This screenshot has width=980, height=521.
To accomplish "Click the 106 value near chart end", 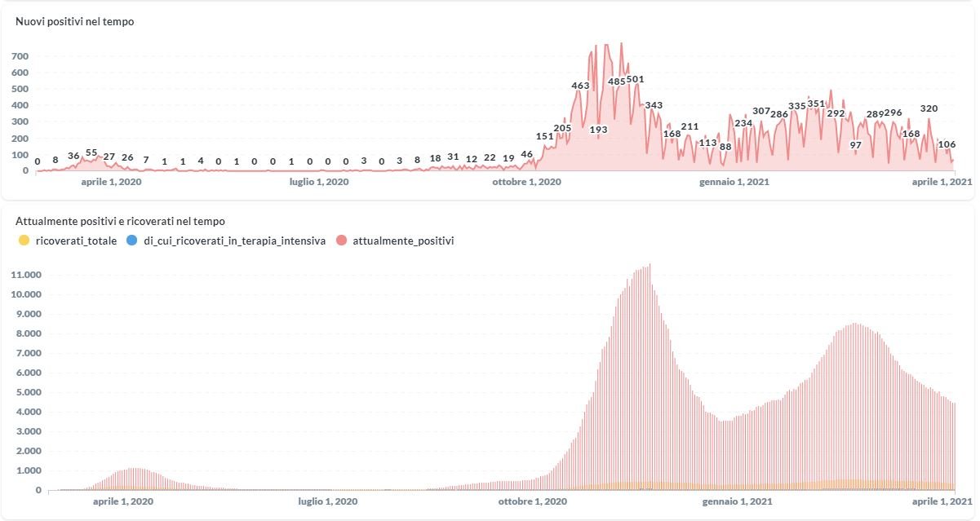I will 947,144.
